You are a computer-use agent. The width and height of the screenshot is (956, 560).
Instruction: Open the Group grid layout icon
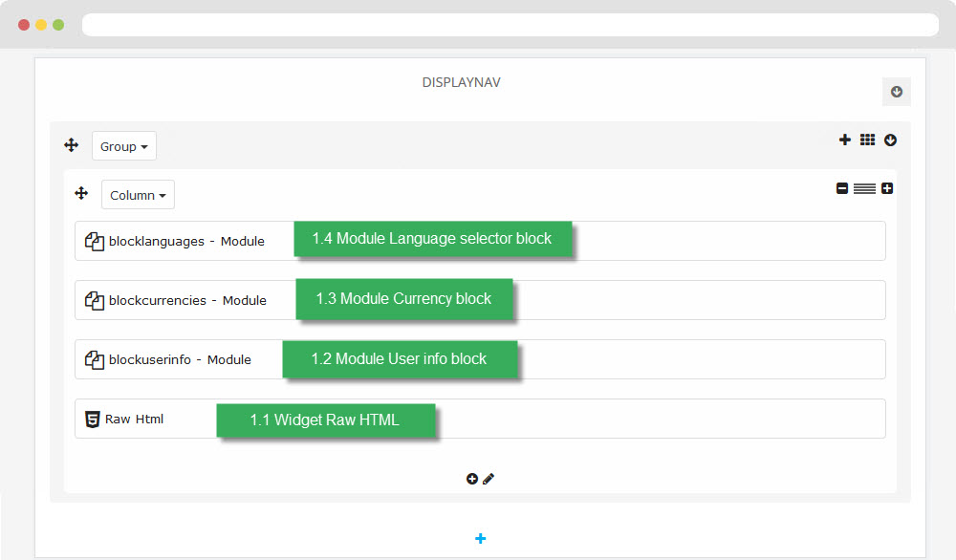point(867,140)
